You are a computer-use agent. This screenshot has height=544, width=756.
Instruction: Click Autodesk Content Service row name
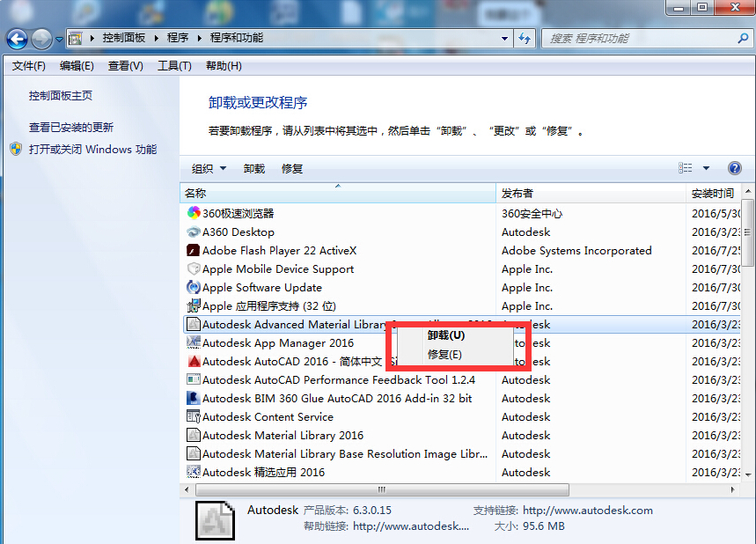coord(268,416)
